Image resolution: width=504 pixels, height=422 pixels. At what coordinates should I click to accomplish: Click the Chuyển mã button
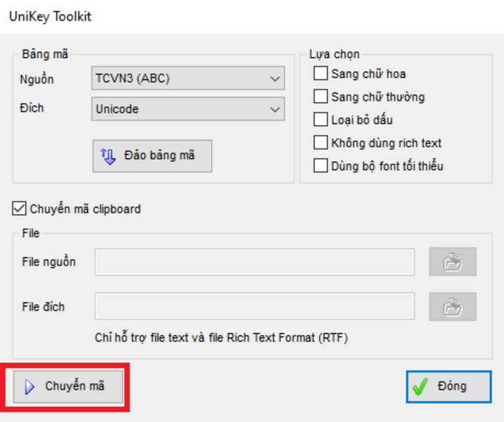tap(69, 386)
